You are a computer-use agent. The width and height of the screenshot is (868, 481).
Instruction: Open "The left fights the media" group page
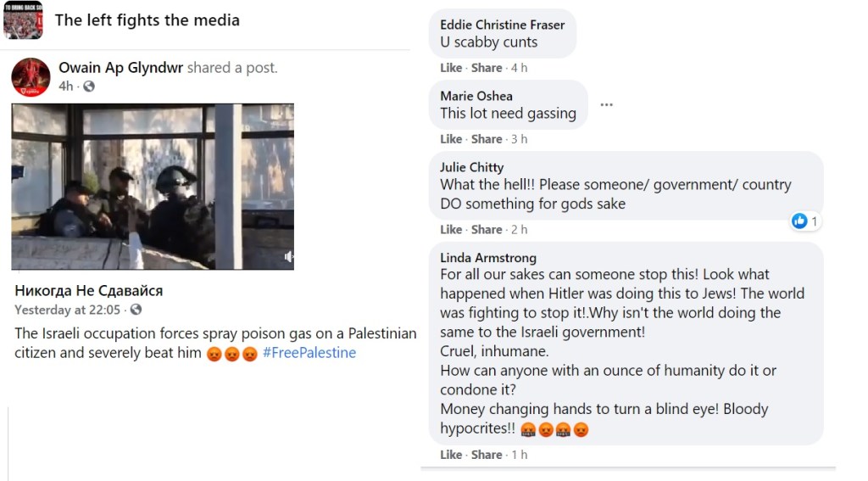click(x=147, y=20)
